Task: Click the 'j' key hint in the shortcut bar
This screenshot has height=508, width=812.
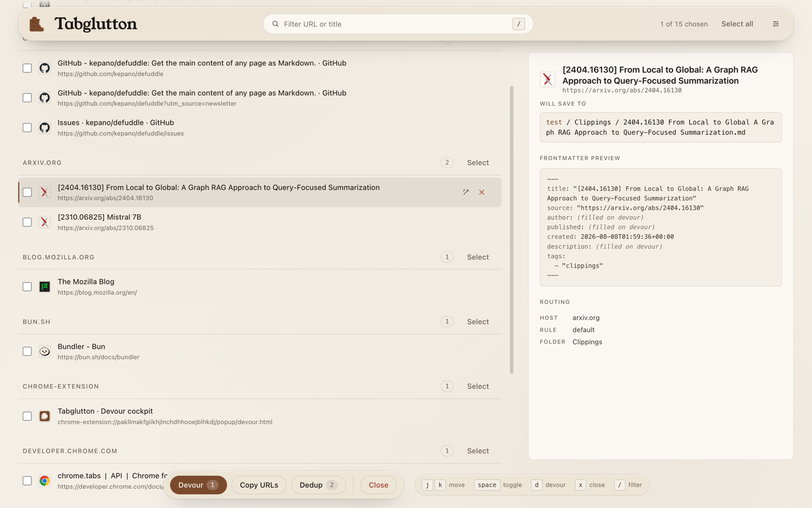Action: 427,485
